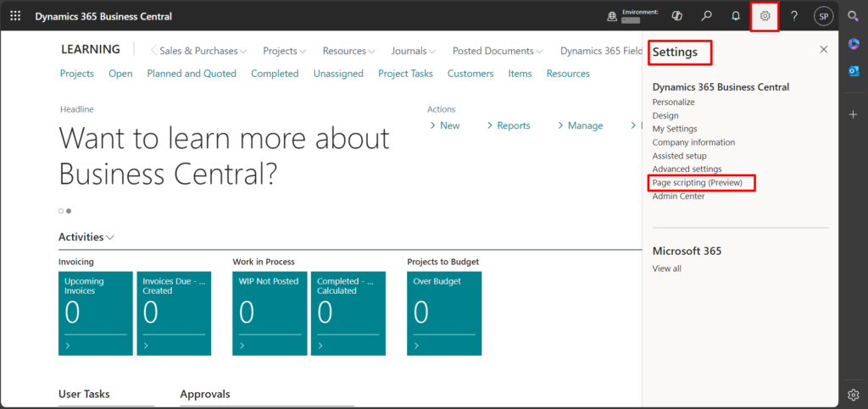Image resolution: width=868 pixels, height=409 pixels.
Task: Expand the Journals navigation menu
Action: click(x=414, y=51)
